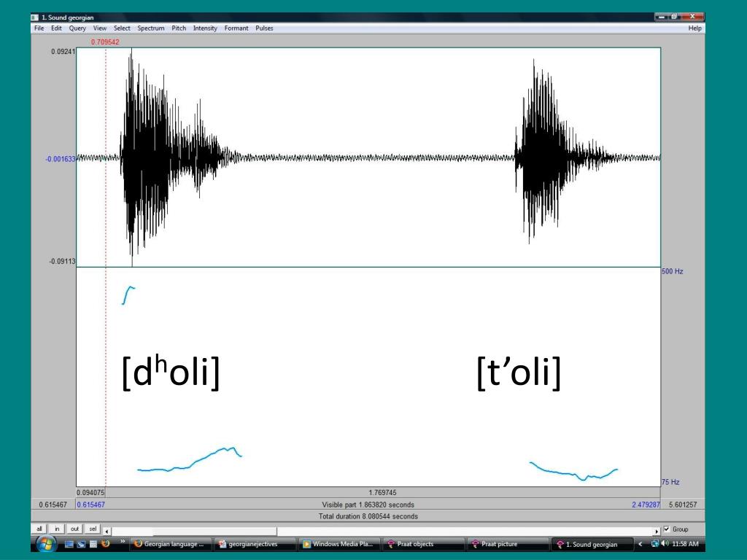The height and width of the screenshot is (560, 747).
Task: Click the Windows Start orb
Action: [x=46, y=543]
